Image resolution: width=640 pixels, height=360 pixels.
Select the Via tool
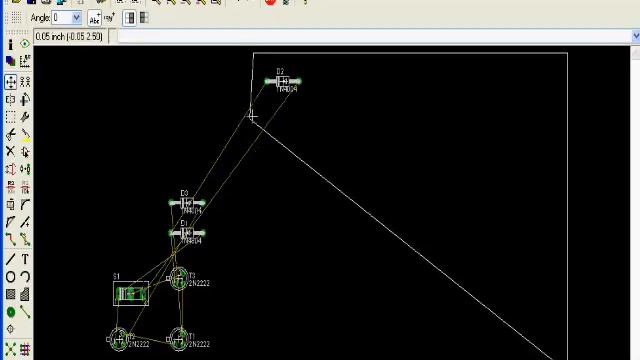coord(10,312)
